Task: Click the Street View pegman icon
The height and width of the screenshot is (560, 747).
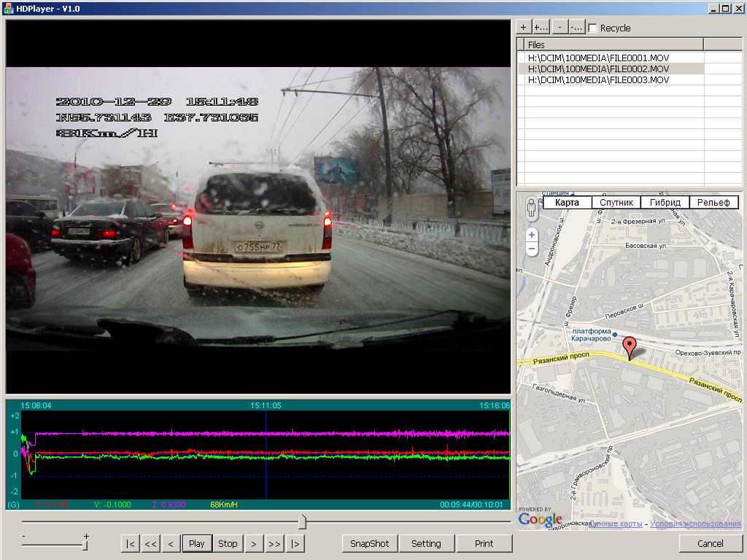Action: point(531,209)
